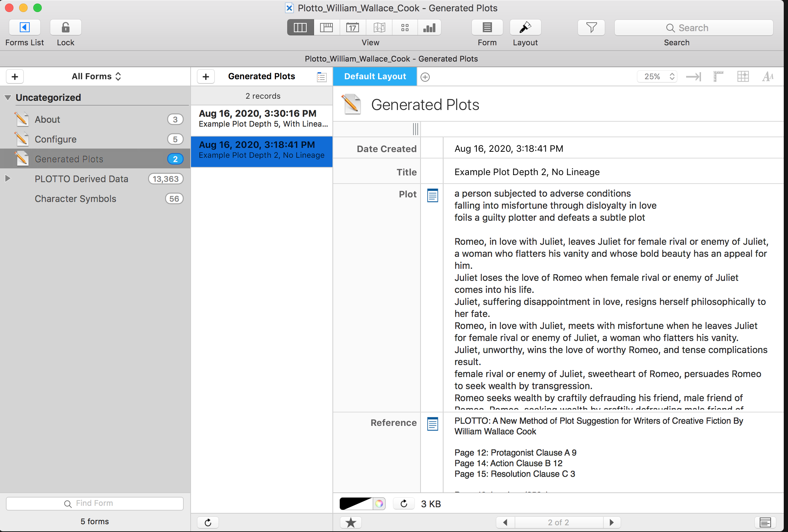
Task: Toggle the rulers icon
Action: [x=718, y=76]
